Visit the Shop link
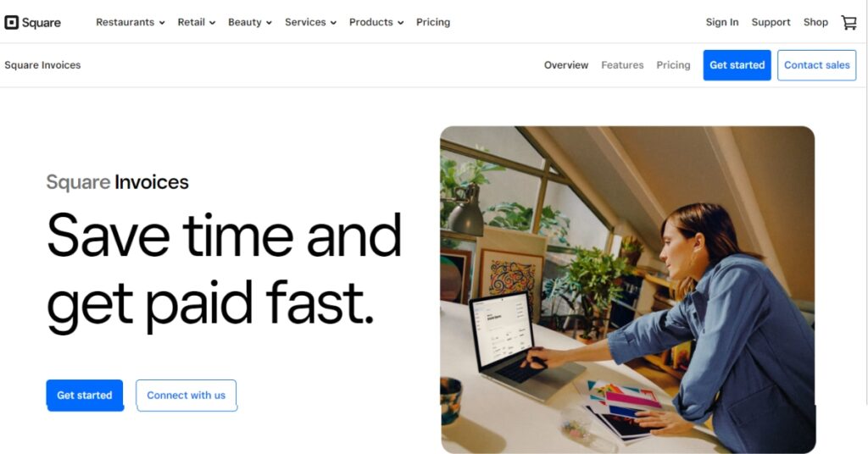 [x=815, y=22]
